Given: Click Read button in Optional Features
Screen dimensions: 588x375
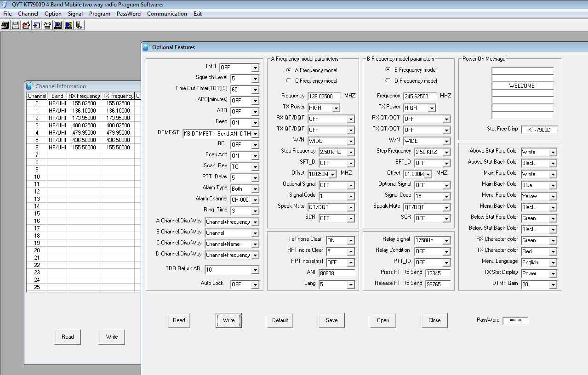Looking at the screenshot, I should tap(179, 320).
